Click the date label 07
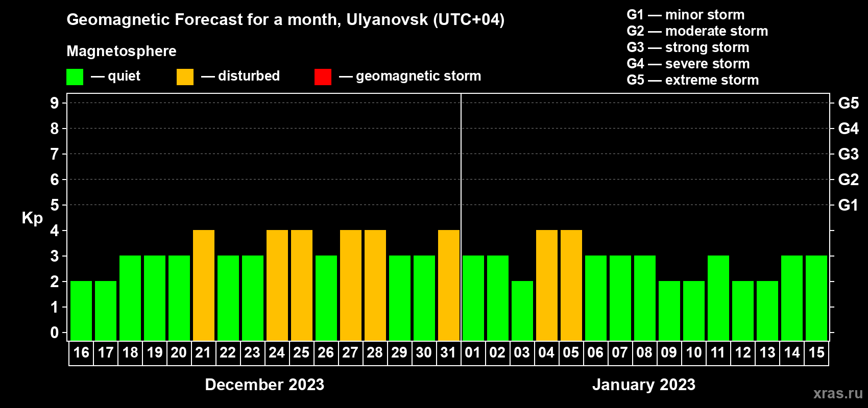The image size is (868, 408). click(620, 352)
